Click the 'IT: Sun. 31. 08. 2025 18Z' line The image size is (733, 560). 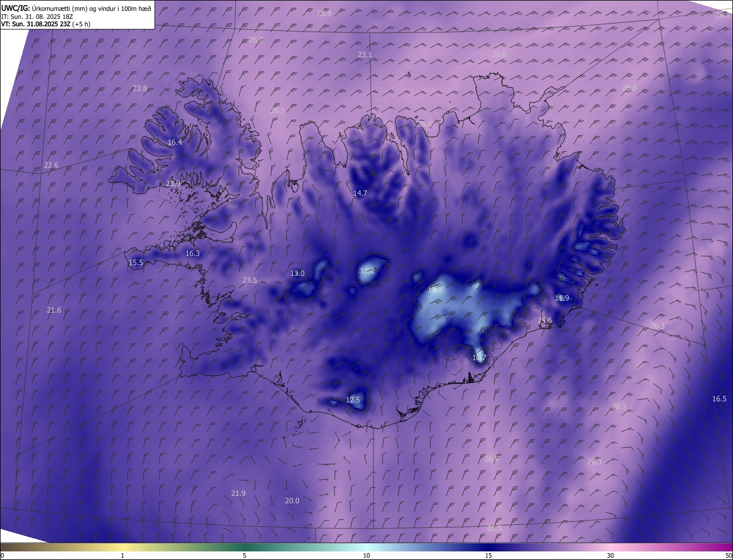[37, 17]
